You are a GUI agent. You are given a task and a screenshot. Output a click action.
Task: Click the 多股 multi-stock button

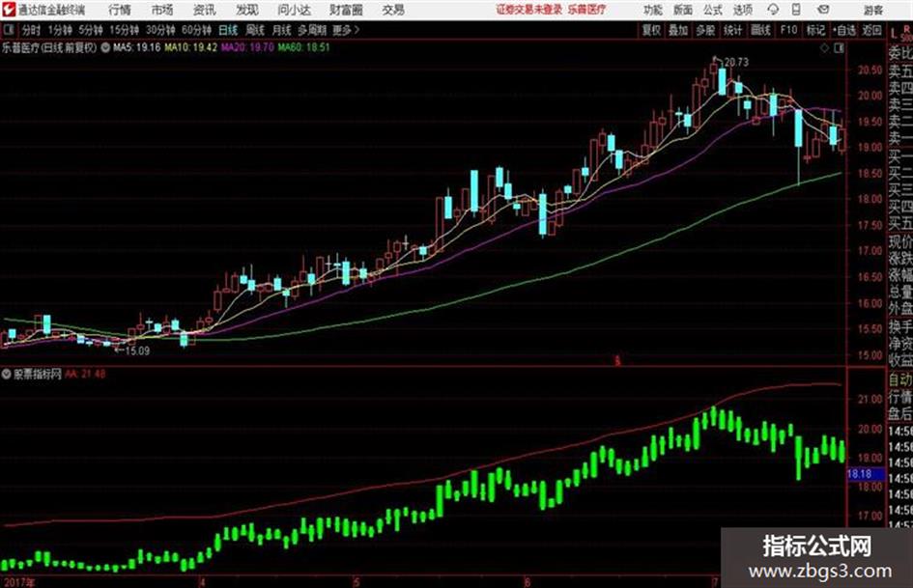tap(705, 30)
